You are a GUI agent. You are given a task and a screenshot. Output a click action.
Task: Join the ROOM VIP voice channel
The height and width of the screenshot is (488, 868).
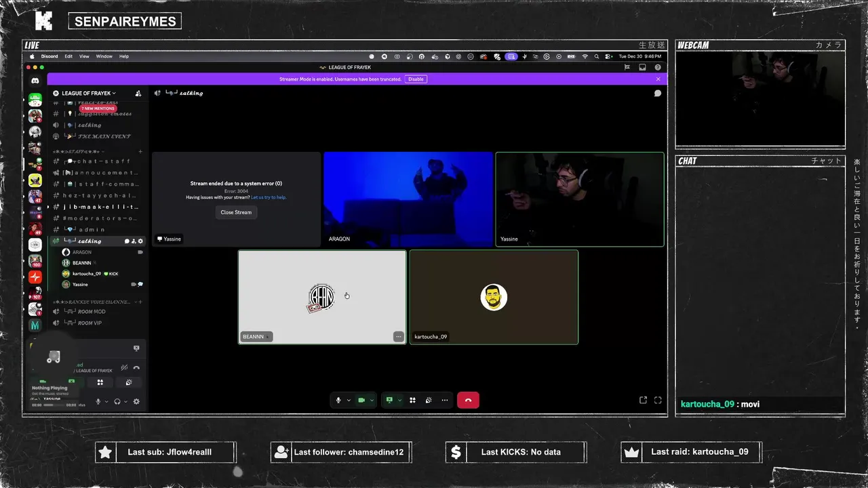[x=98, y=323]
